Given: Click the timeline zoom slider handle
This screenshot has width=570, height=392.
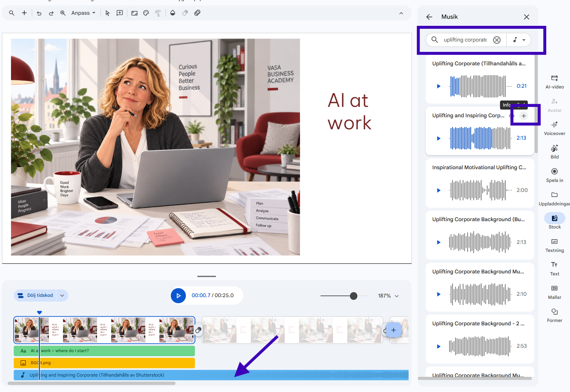Looking at the screenshot, I should [x=354, y=296].
